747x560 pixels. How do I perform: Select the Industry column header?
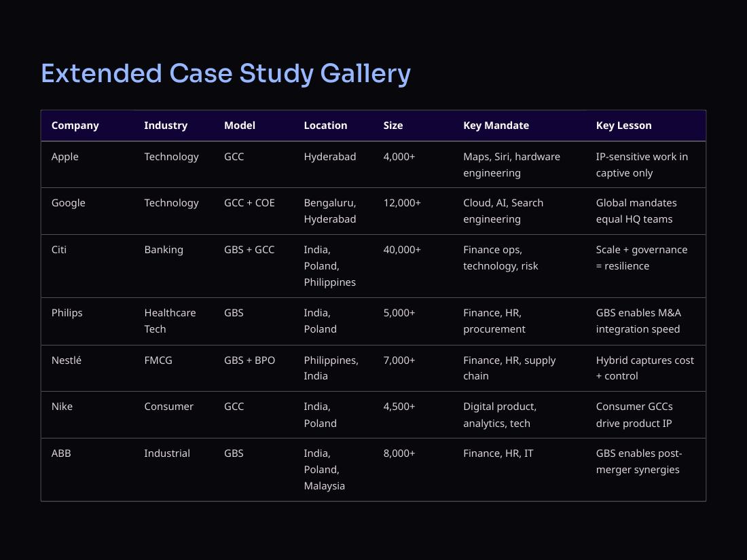pyautogui.click(x=166, y=126)
